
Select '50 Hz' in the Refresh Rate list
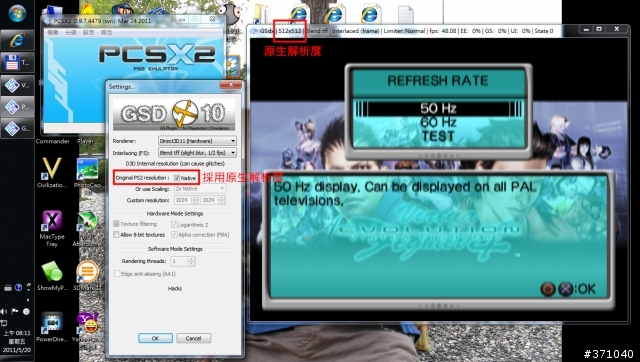point(438,109)
